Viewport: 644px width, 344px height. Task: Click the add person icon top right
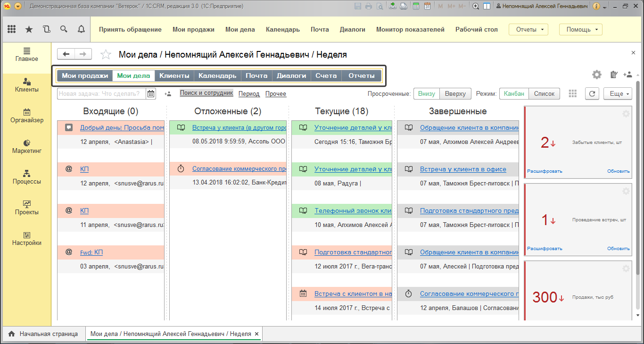coord(627,75)
